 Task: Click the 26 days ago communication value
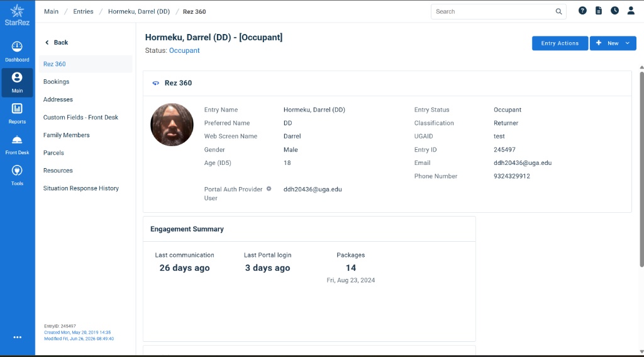point(184,268)
